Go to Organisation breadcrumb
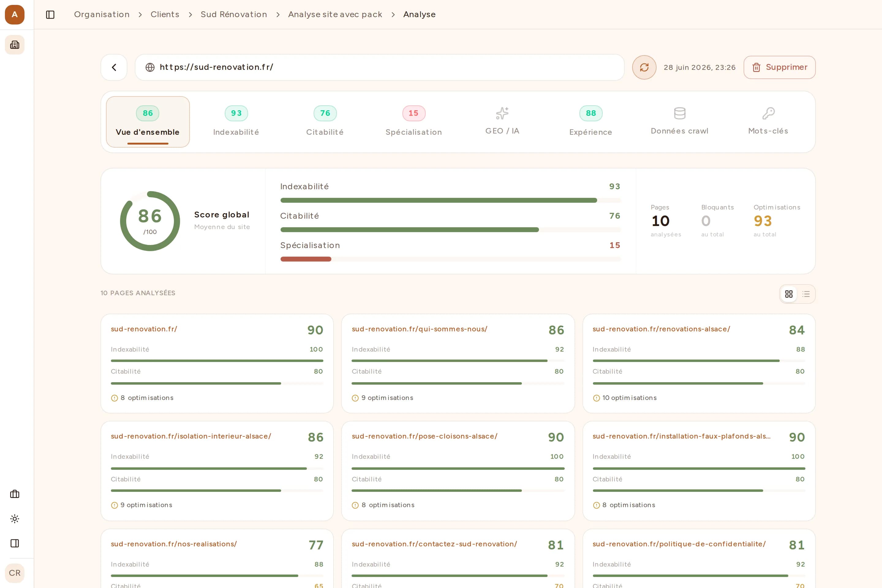 pyautogui.click(x=102, y=14)
